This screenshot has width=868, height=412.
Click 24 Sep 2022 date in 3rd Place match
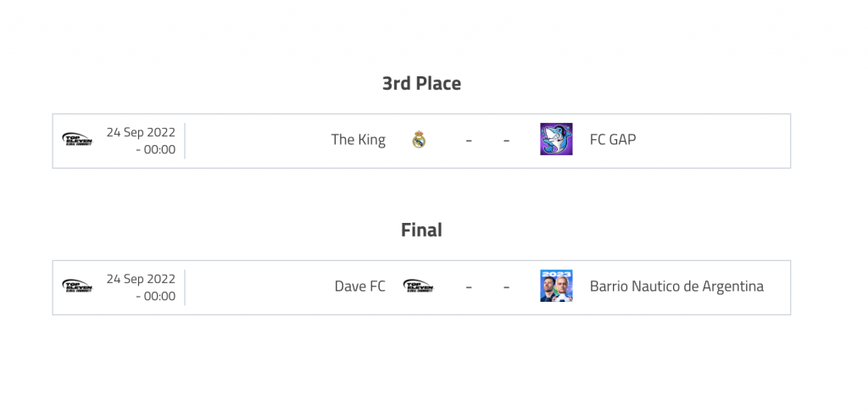coord(141,132)
